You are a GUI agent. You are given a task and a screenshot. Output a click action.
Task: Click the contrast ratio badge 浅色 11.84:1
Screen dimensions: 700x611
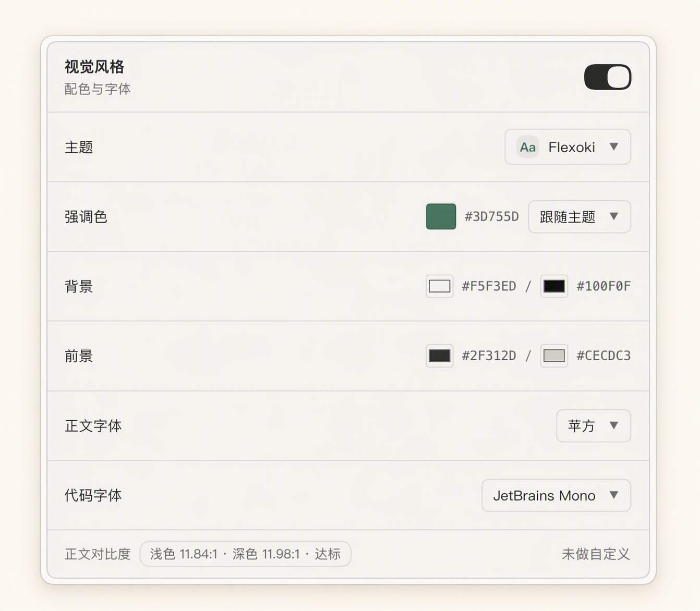[245, 554]
